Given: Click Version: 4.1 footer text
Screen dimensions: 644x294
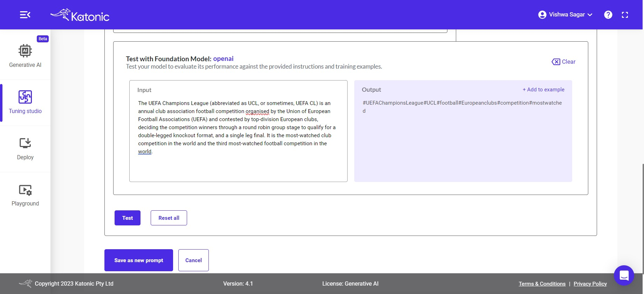Looking at the screenshot, I should click(238, 283).
